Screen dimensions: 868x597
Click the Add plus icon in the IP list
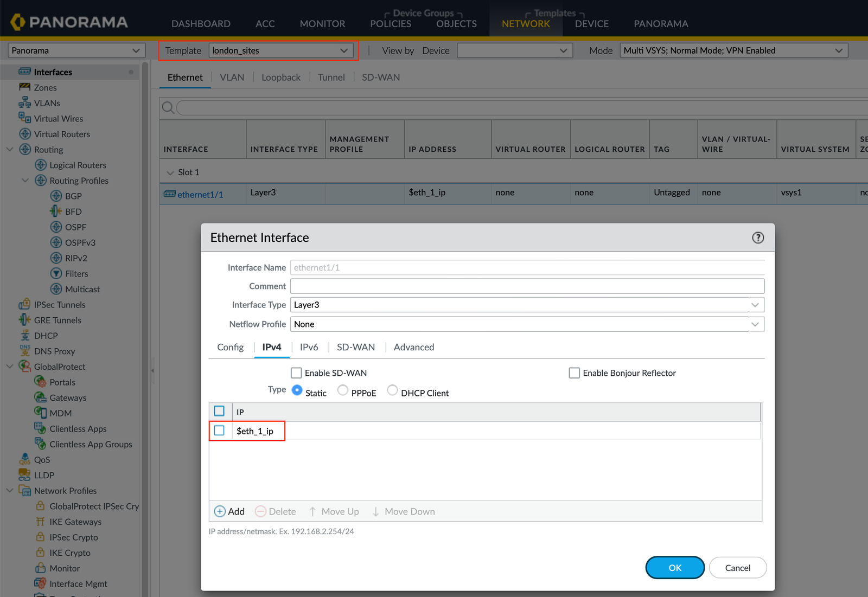pos(220,511)
